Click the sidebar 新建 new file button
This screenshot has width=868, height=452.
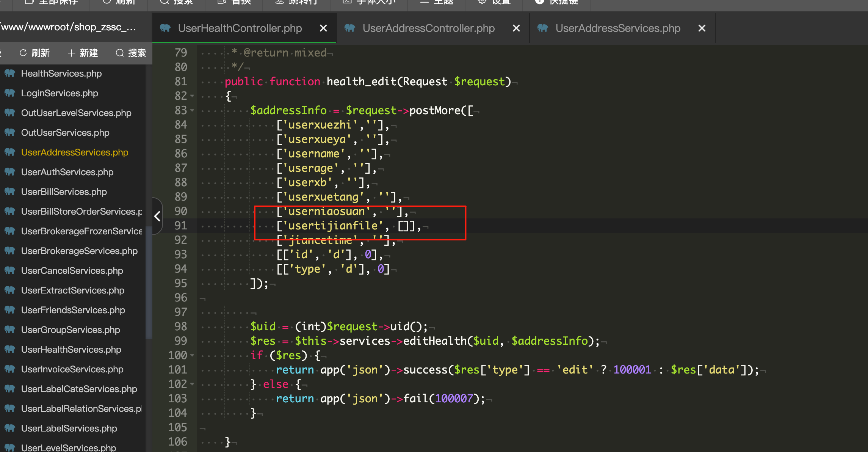[83, 53]
